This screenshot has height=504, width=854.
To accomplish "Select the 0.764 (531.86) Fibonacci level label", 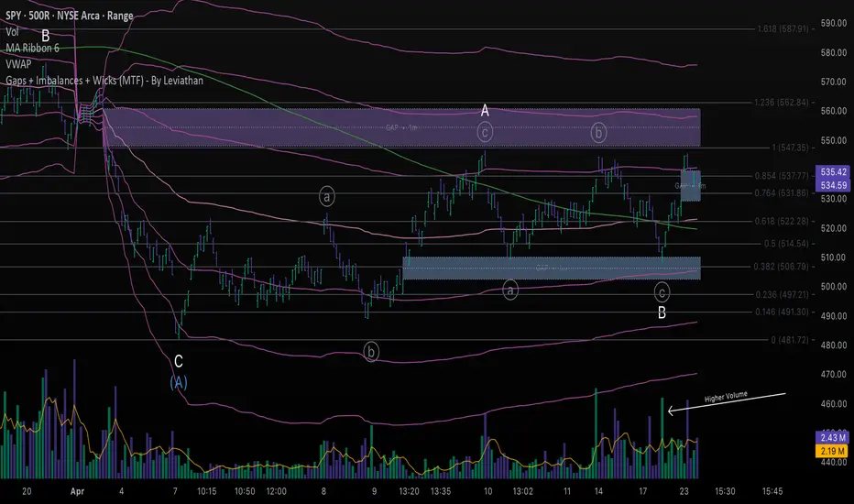I will (782, 192).
